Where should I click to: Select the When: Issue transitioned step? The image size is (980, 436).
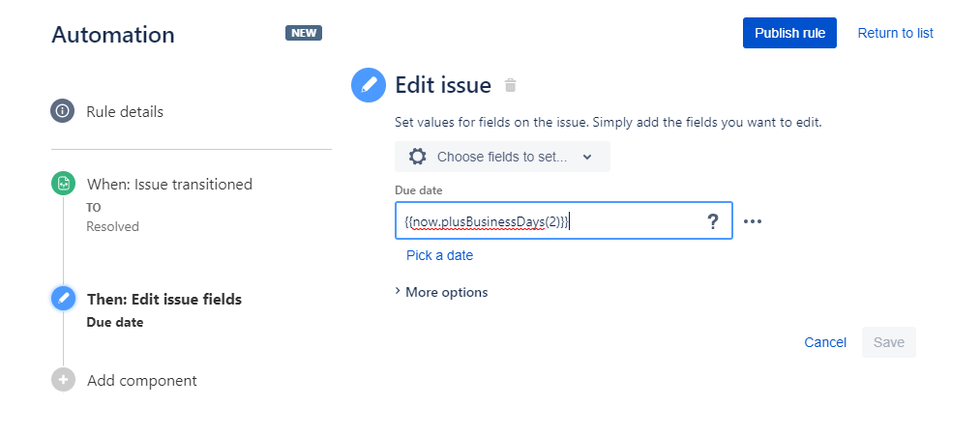coord(169,185)
